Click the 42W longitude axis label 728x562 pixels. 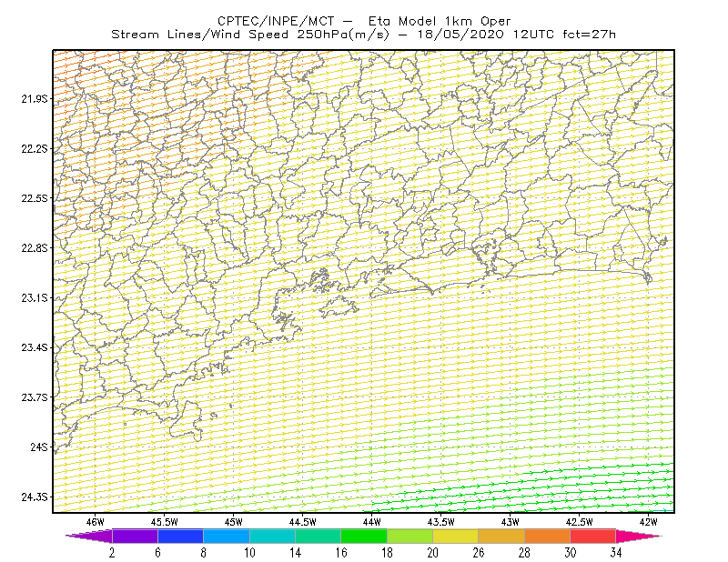tap(648, 522)
